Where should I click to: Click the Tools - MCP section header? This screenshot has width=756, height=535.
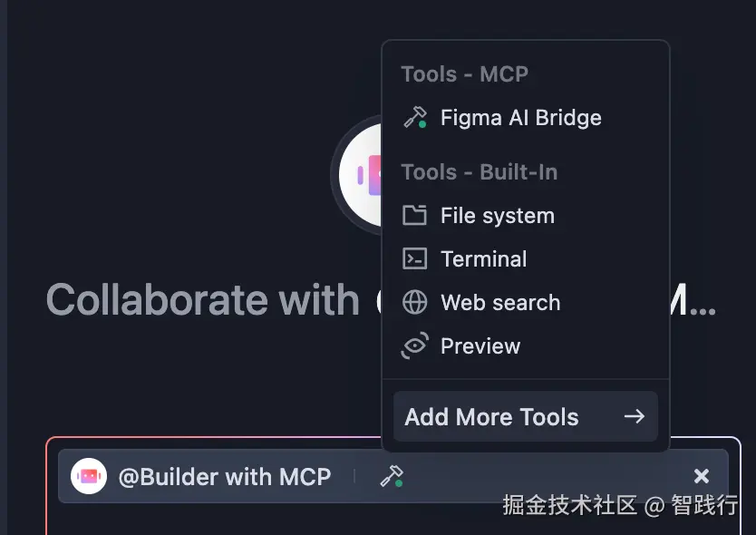[x=465, y=74]
